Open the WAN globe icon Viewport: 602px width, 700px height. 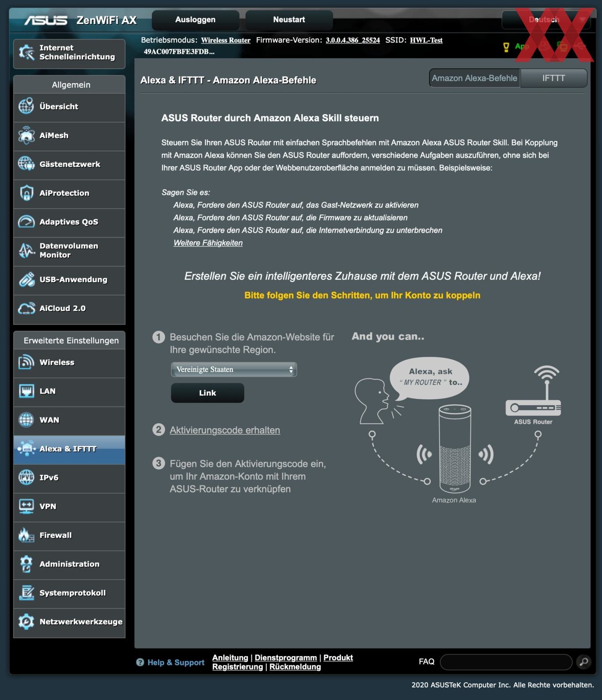26,420
